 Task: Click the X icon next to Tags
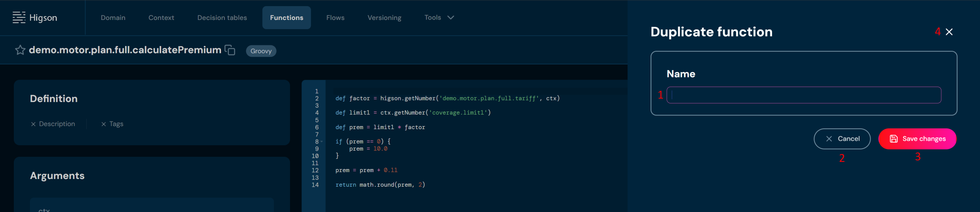click(104, 124)
